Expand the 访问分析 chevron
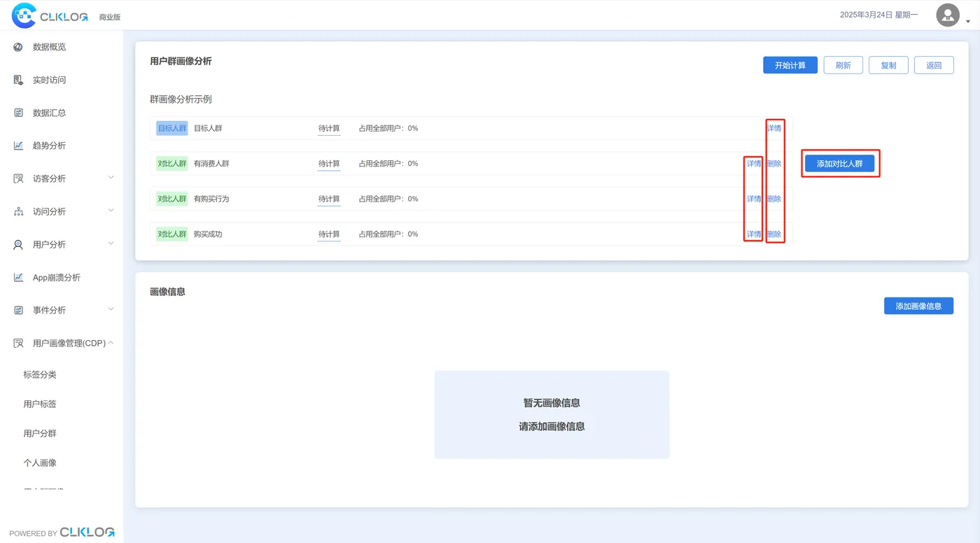 (111, 211)
